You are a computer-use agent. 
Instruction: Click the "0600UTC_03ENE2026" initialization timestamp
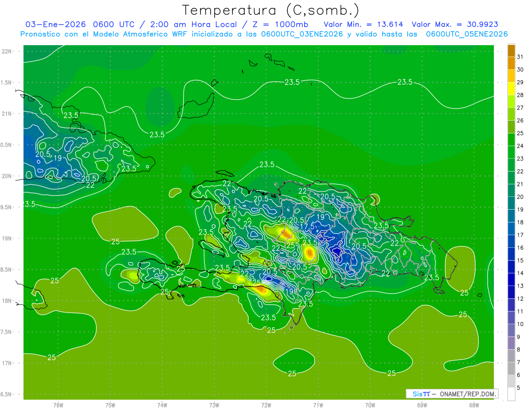coord(302,34)
